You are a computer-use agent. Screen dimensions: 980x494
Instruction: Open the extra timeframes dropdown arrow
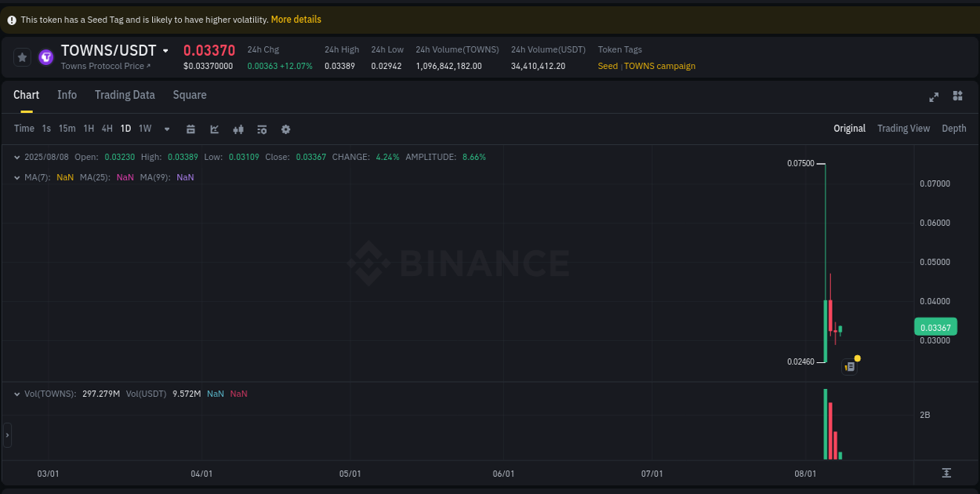[166, 129]
